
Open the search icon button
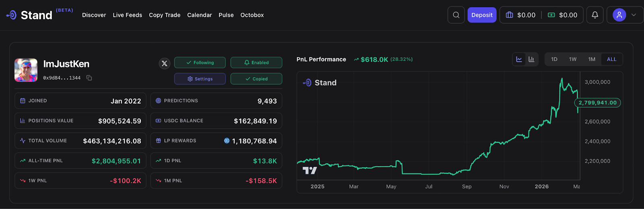point(456,15)
